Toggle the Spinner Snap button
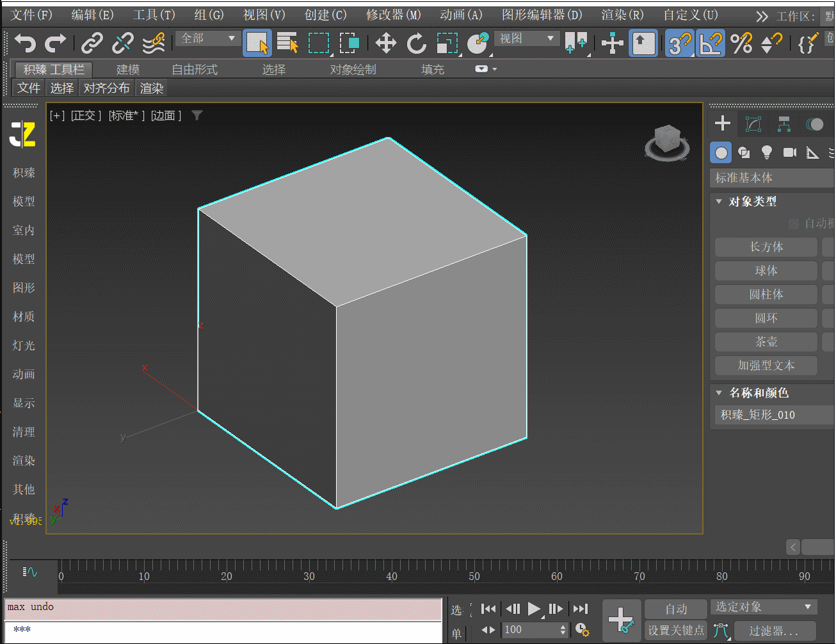The width and height of the screenshot is (836, 644). click(x=771, y=44)
